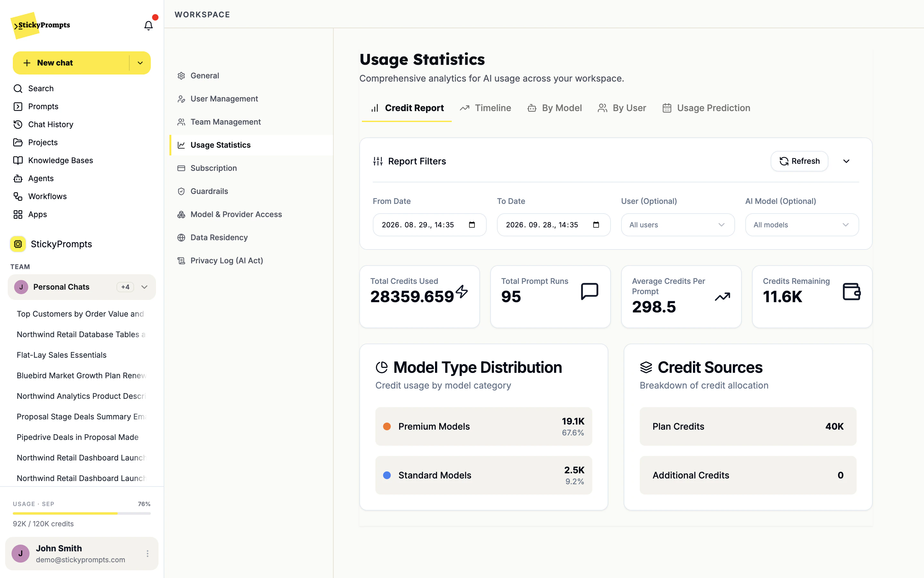The height and width of the screenshot is (578, 924).
Task: Click the Total Credits Used lightning icon
Action: pyautogui.click(x=462, y=292)
